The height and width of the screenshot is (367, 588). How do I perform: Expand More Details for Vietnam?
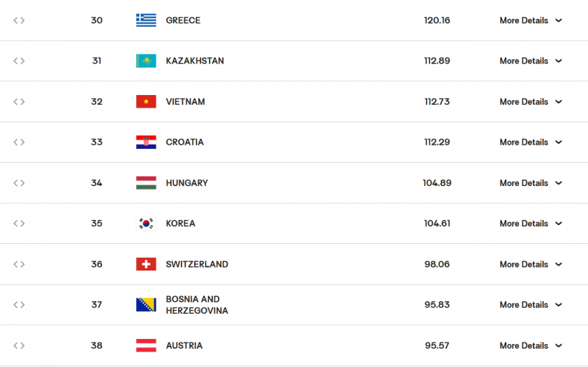click(531, 101)
